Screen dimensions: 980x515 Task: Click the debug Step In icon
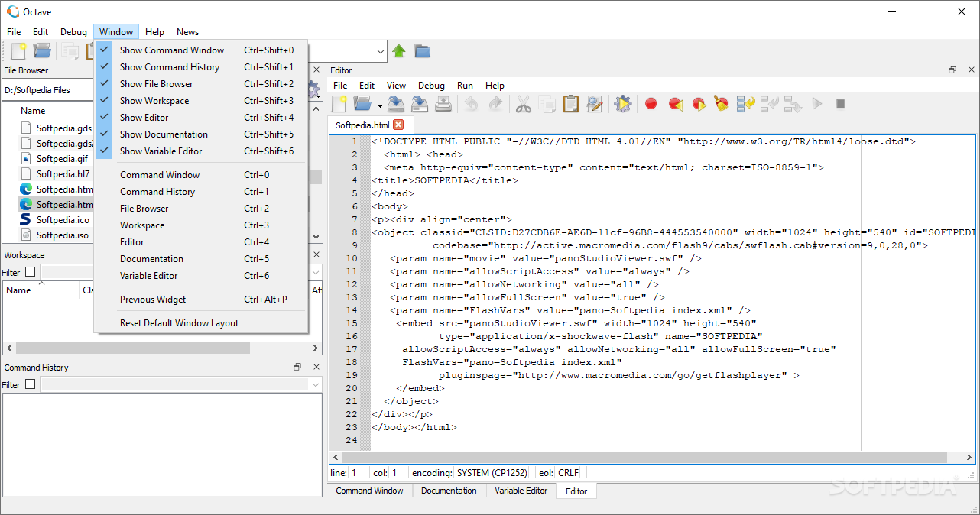point(770,104)
